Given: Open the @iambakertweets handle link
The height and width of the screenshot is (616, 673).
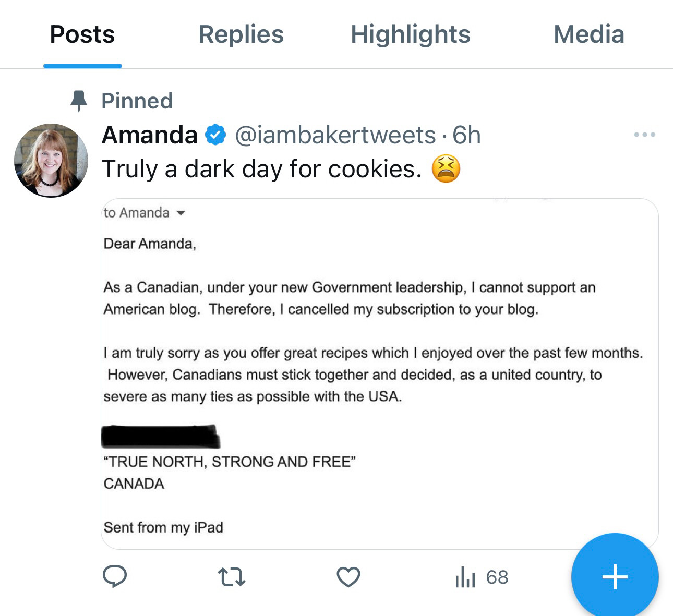Looking at the screenshot, I should 335,135.
